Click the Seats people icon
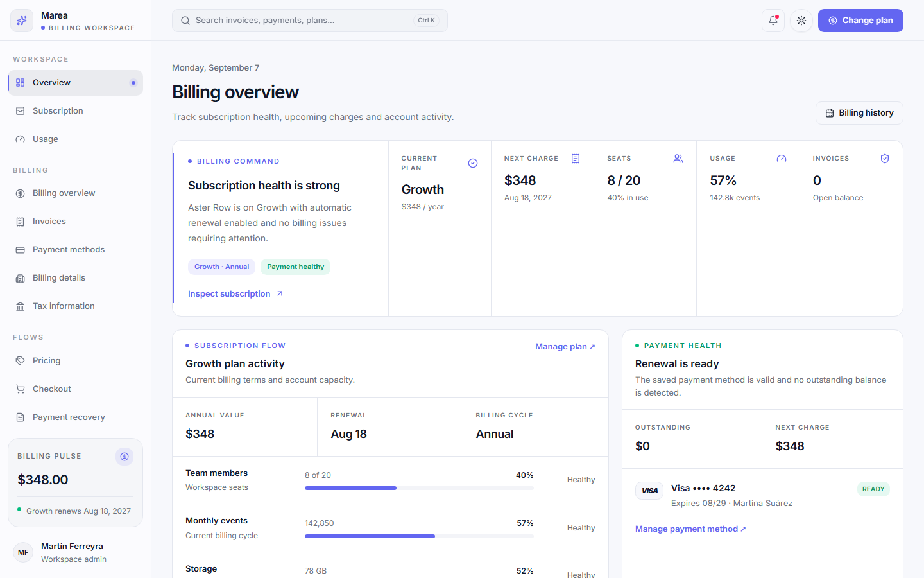Screen dimensions: 924x578 (678, 159)
